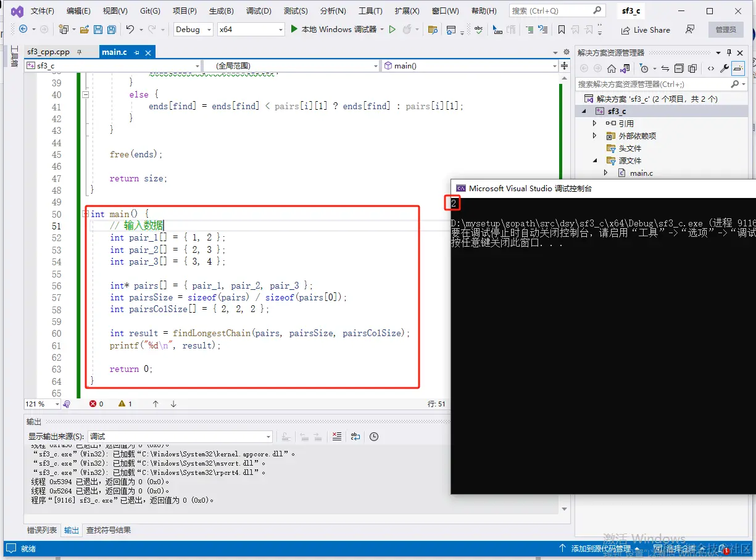Viewport: 756px width, 560px height.
Task: Close the main.c tab
Action: point(148,52)
